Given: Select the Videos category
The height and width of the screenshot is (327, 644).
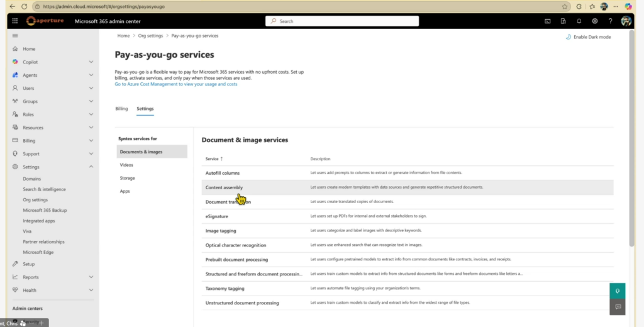Looking at the screenshot, I should (126, 165).
